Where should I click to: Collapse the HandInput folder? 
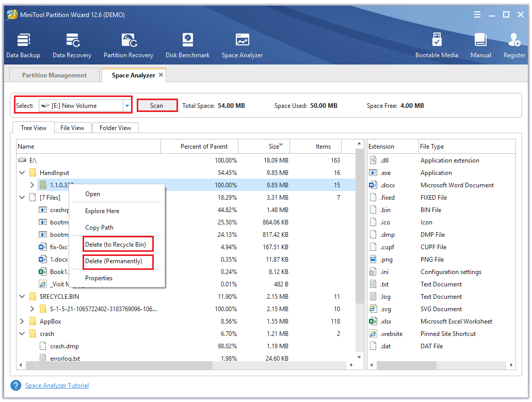tap(22, 173)
